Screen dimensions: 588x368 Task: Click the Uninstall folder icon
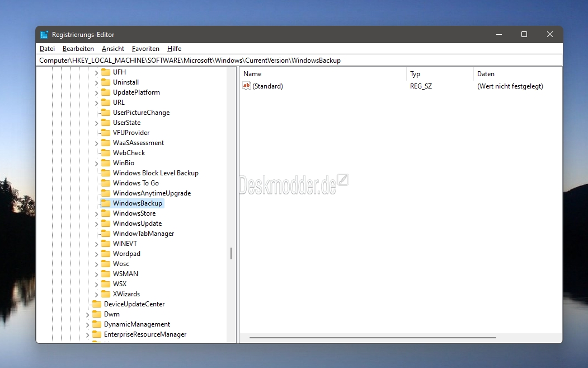coord(105,82)
